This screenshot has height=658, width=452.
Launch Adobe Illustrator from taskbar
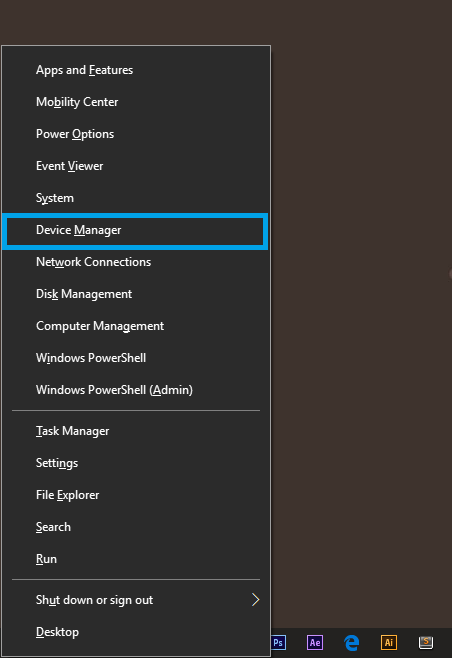(x=389, y=642)
